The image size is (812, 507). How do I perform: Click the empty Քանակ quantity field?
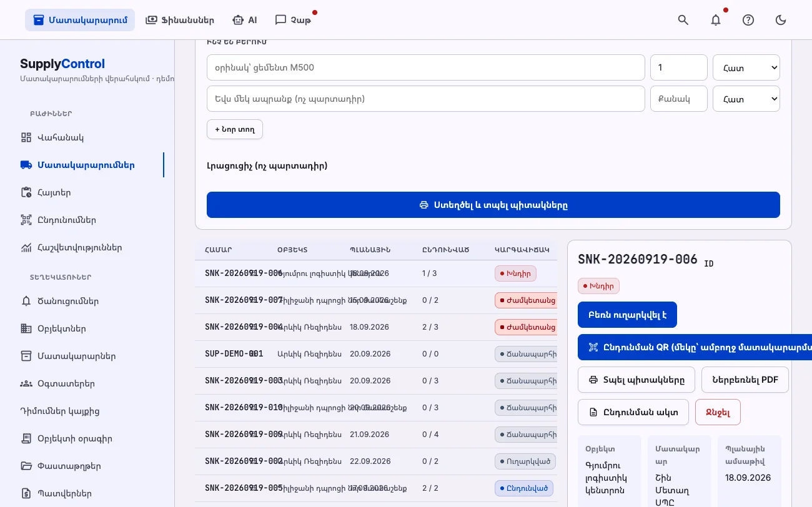click(679, 99)
